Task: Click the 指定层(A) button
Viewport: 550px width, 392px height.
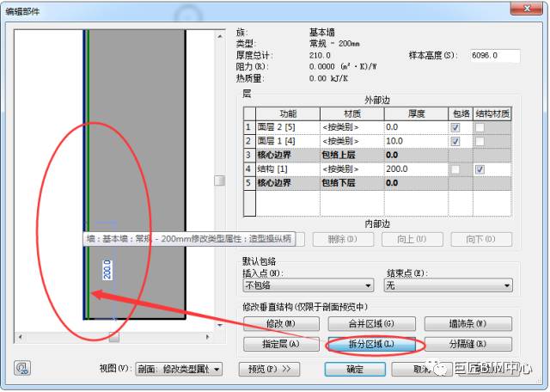Action: click(x=281, y=344)
